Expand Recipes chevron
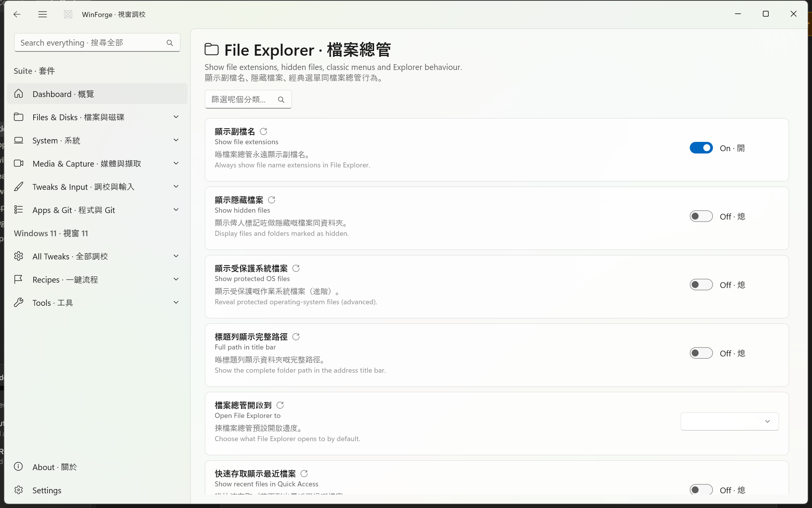 [176, 279]
